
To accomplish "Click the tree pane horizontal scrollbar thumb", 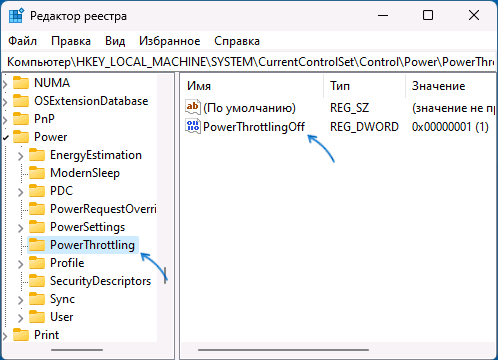I will (x=77, y=350).
